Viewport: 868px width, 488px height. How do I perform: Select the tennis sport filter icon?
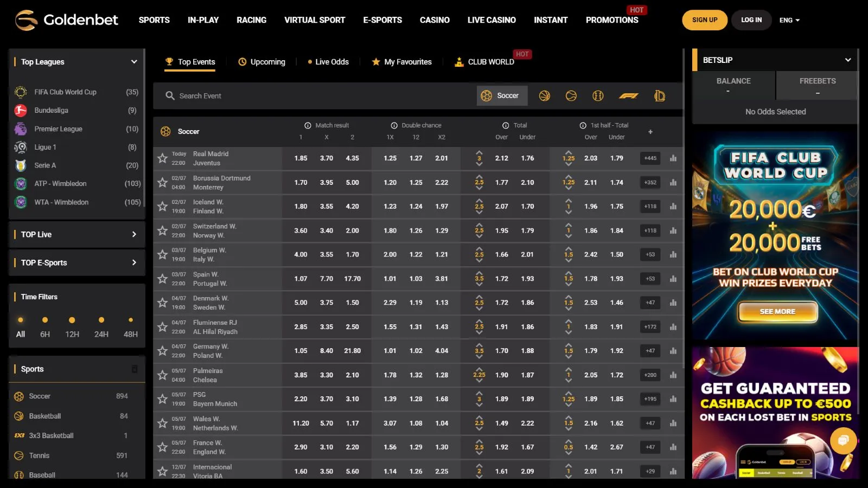pyautogui.click(x=571, y=96)
